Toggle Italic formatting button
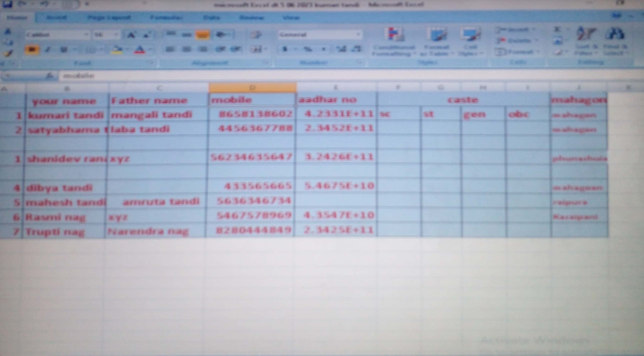This screenshot has width=644, height=356. click(x=48, y=49)
